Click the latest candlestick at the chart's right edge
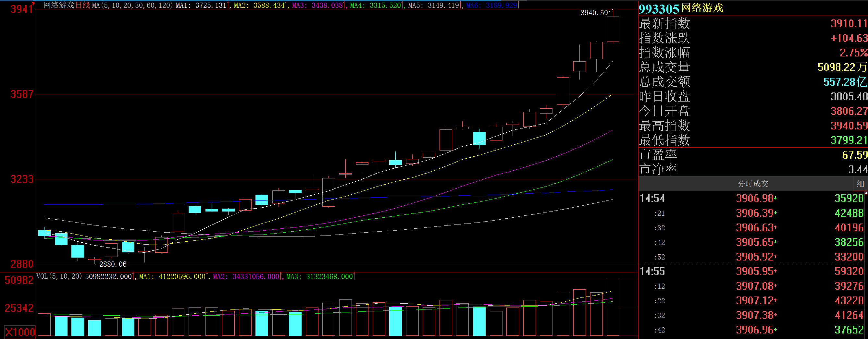The image size is (868, 339). coord(613,29)
